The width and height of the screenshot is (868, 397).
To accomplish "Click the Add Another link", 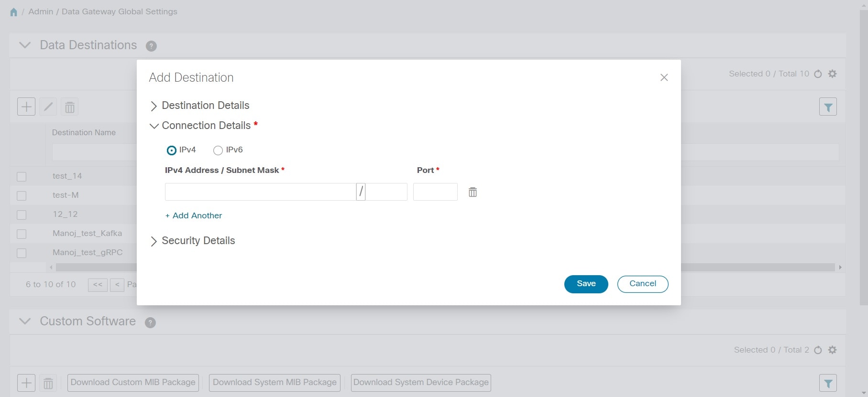I will coord(194,215).
